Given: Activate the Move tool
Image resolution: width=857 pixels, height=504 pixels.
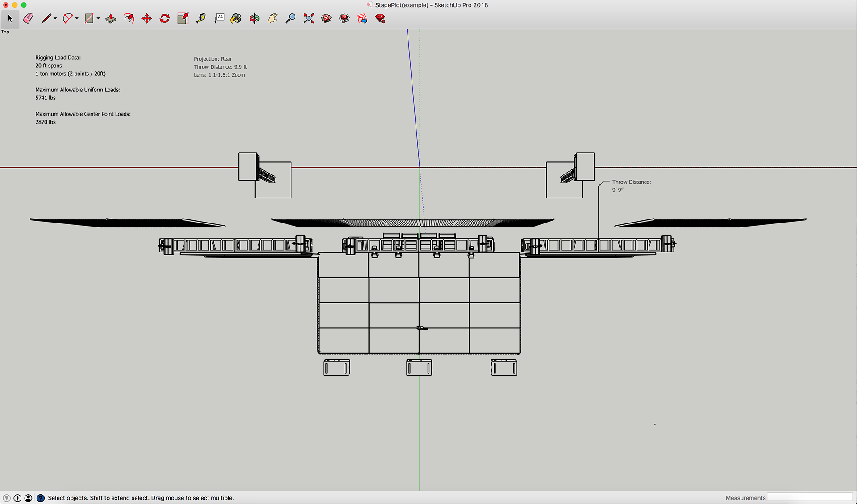Looking at the screenshot, I should 146,18.
